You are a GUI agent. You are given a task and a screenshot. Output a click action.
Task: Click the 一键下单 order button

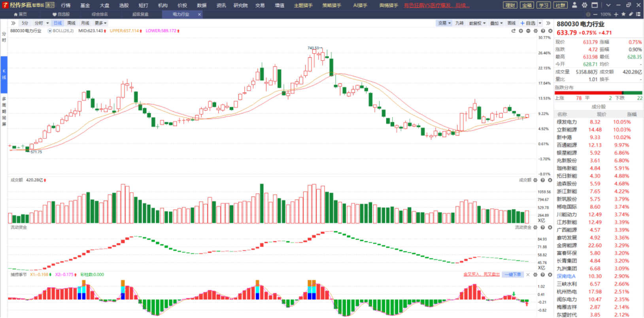pyautogui.click(x=513, y=274)
